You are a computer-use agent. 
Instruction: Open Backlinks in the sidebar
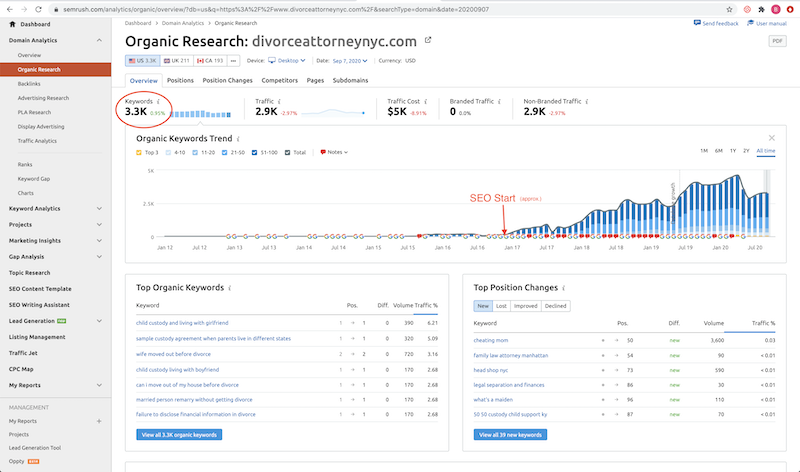(29, 84)
